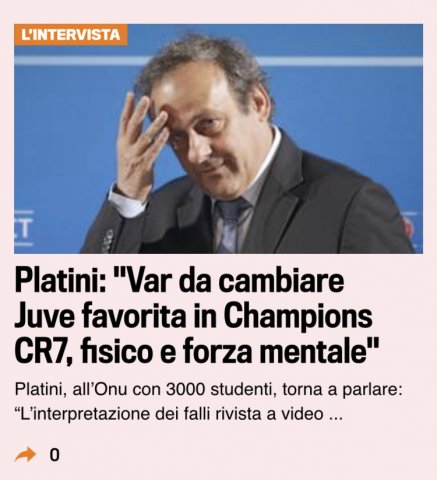437x480 pixels.
Task: Click the word "Champions" in the headline
Action: point(298,316)
